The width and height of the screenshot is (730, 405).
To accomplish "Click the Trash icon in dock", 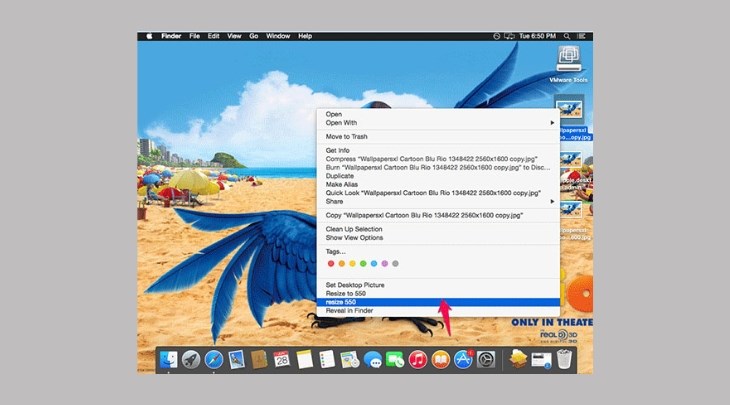I will 565,359.
